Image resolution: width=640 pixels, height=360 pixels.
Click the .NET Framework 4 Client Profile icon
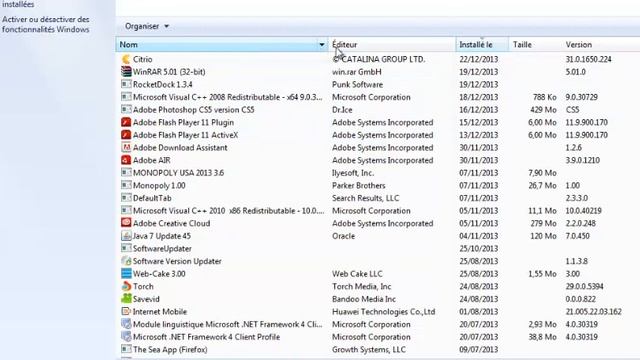click(x=126, y=337)
